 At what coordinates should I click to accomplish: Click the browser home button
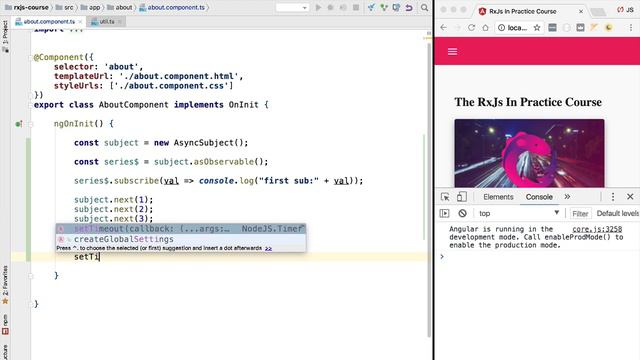485,28
